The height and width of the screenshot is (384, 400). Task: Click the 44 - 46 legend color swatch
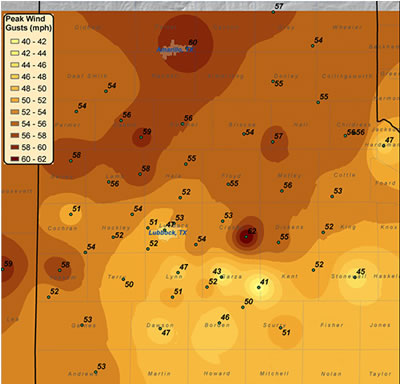[15, 65]
